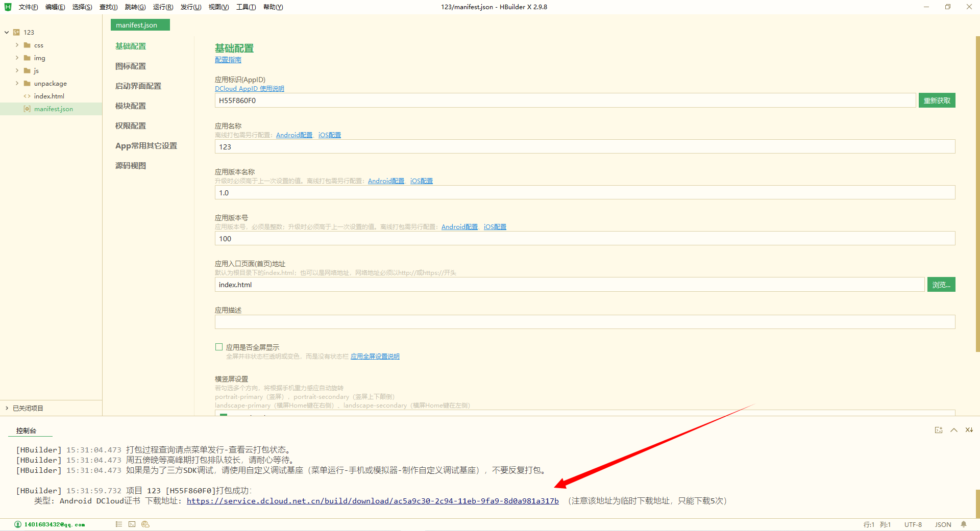Screen dimensions: 980x531
Task: Expand the css folder
Action: click(x=17, y=45)
